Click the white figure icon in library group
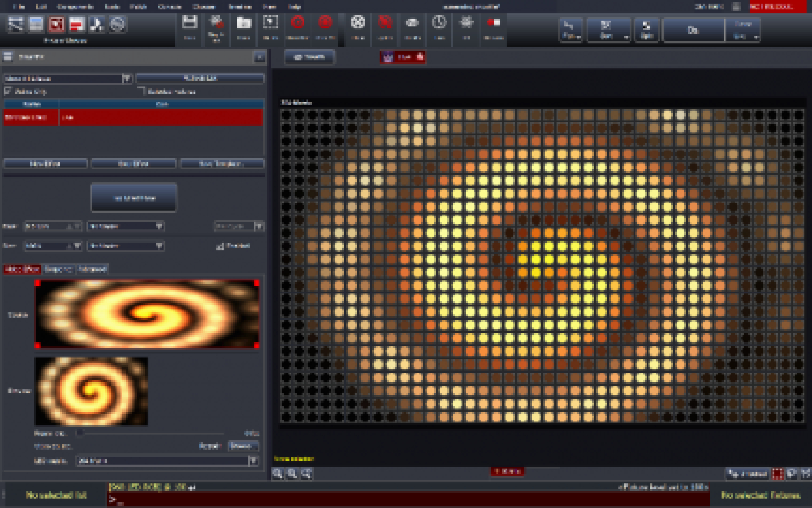The height and width of the screenshot is (508, 812). [x=97, y=24]
